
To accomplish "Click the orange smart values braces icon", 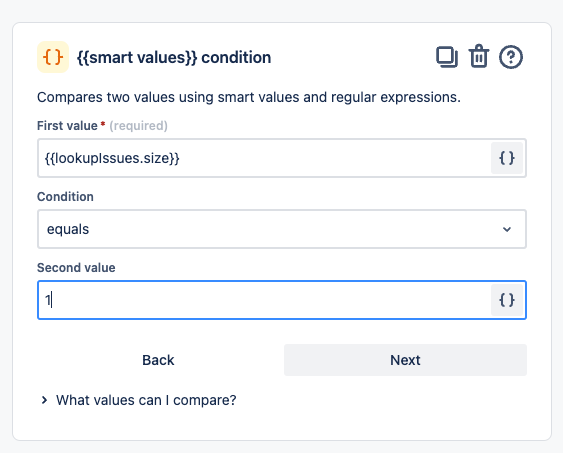I will (53, 57).
